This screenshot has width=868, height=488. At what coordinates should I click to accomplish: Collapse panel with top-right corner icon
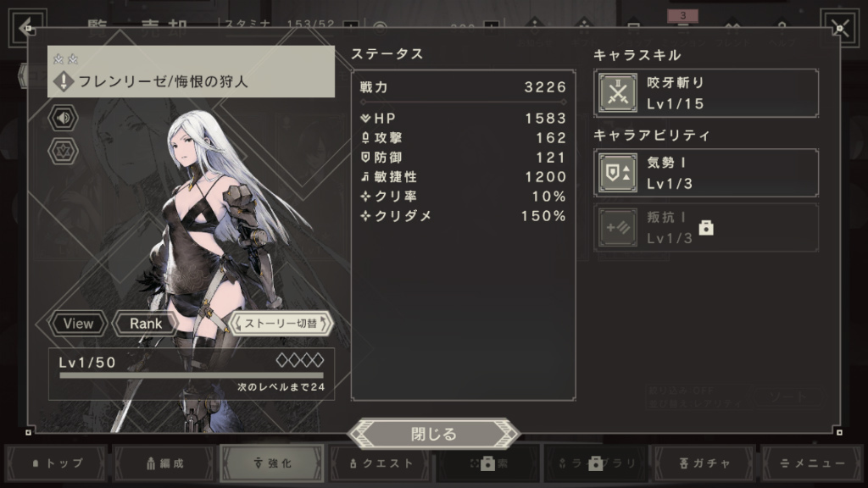(840, 28)
